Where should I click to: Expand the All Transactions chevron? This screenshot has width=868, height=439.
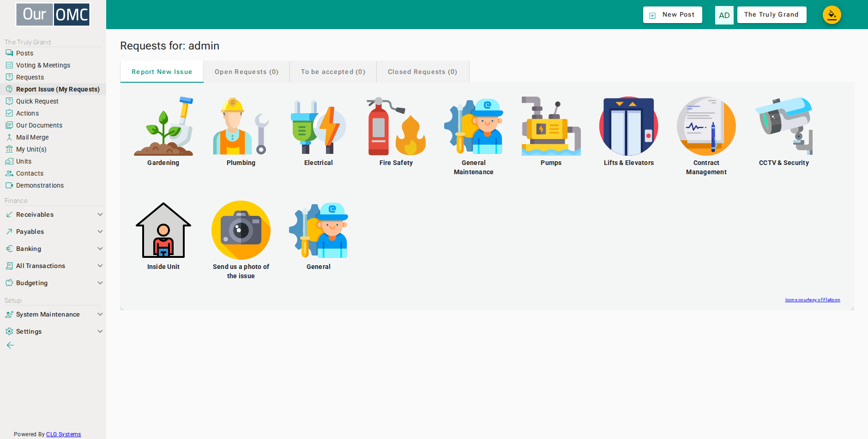pyautogui.click(x=100, y=266)
